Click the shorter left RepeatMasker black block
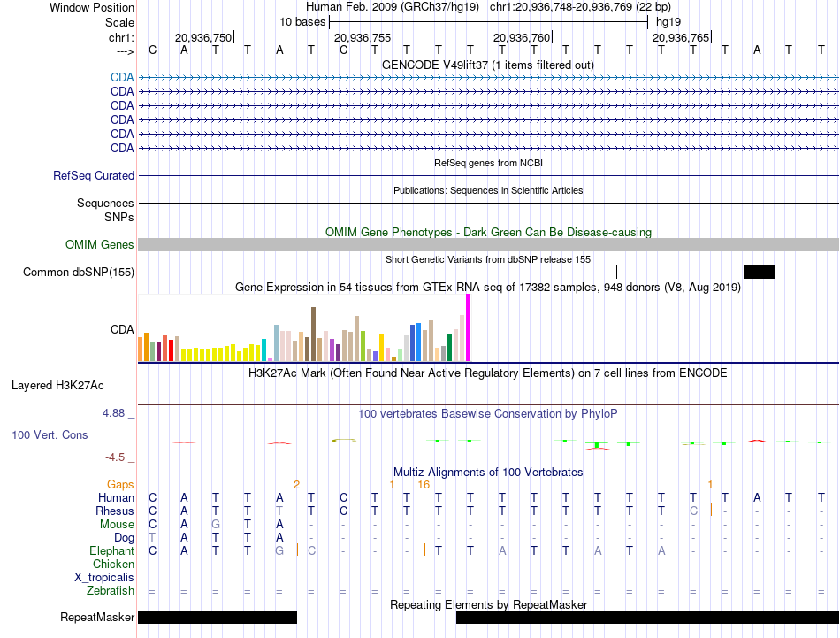 coord(218,617)
